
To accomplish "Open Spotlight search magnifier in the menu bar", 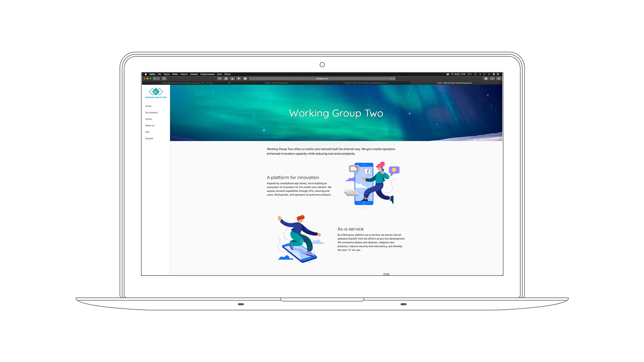I will click(x=489, y=74).
